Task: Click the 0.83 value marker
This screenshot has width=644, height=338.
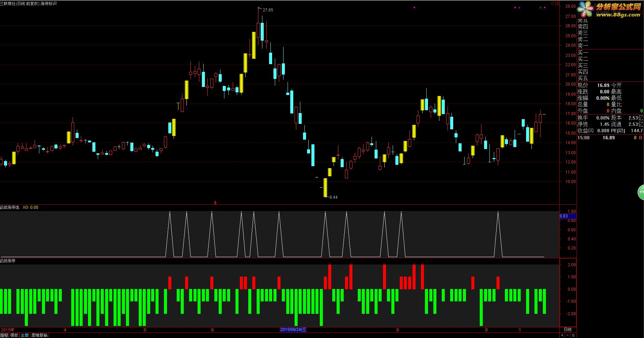Action: [x=568, y=216]
